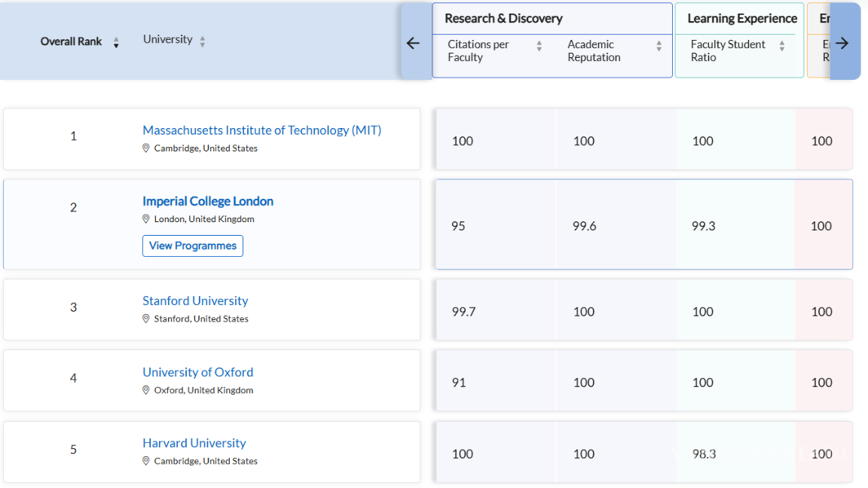Click View Programmes button
The height and width of the screenshot is (488, 868).
tap(192, 246)
